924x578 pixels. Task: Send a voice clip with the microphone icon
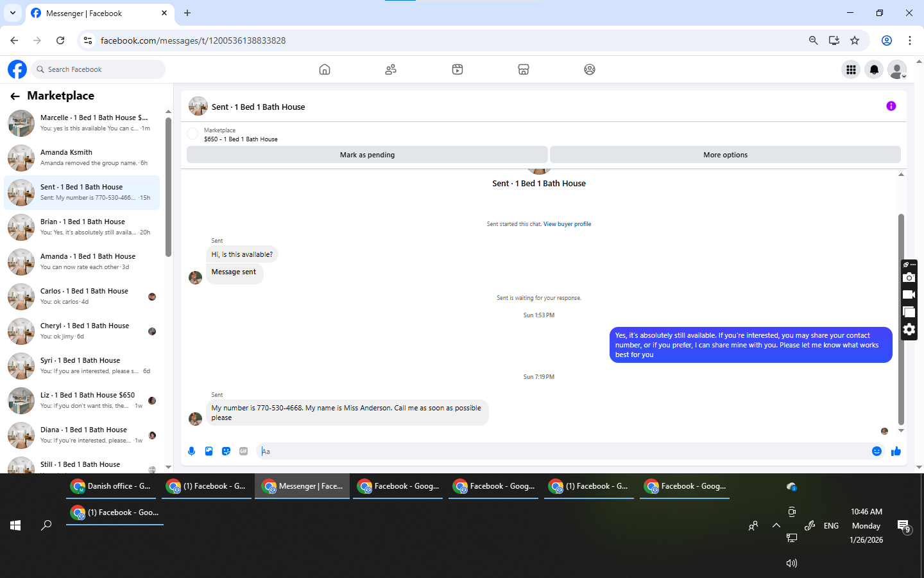pos(191,451)
